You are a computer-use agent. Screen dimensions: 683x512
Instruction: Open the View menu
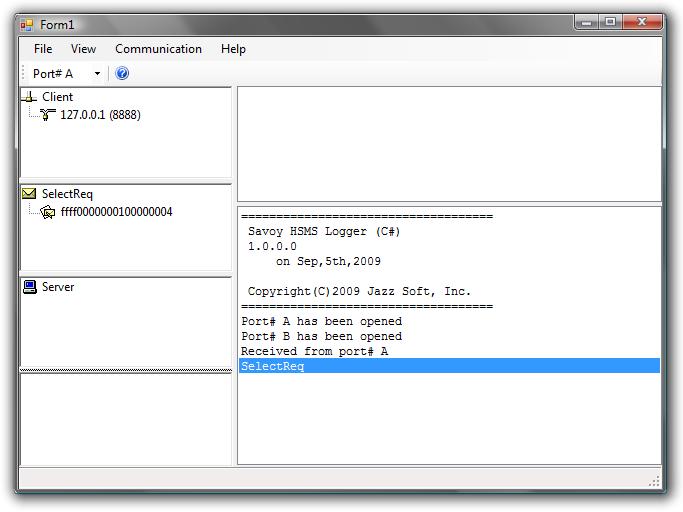[84, 49]
